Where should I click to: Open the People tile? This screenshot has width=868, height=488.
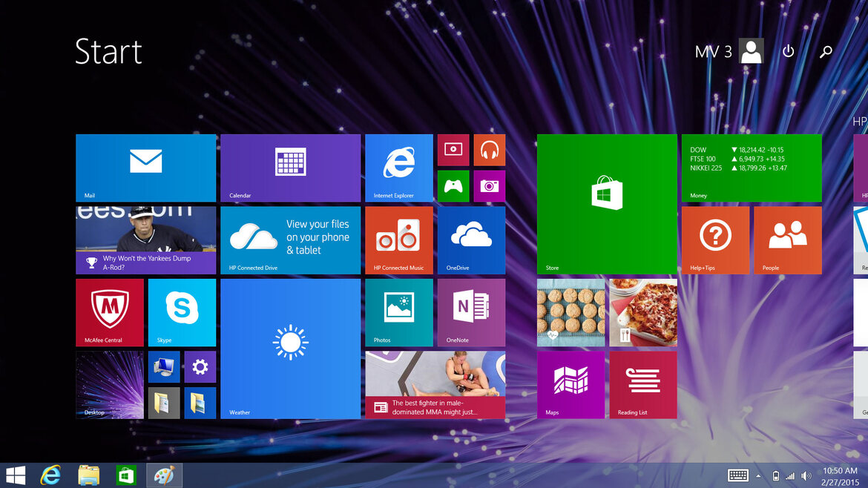tap(788, 240)
